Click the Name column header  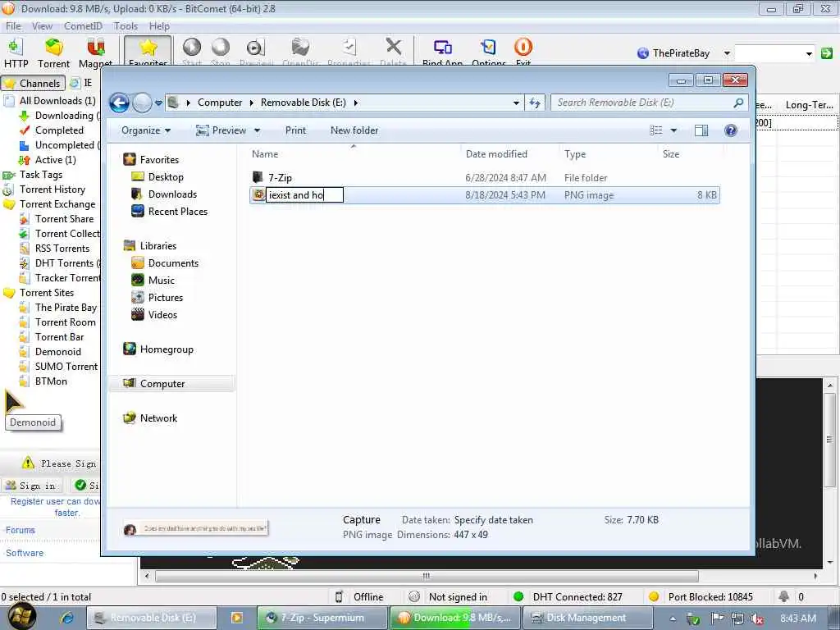point(265,153)
